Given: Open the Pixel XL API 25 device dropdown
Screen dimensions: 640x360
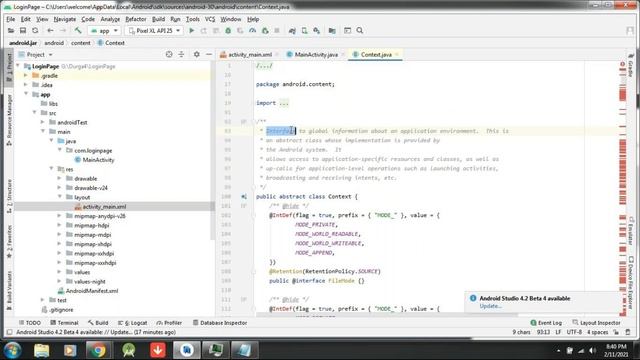Looking at the screenshot, I should point(154,31).
